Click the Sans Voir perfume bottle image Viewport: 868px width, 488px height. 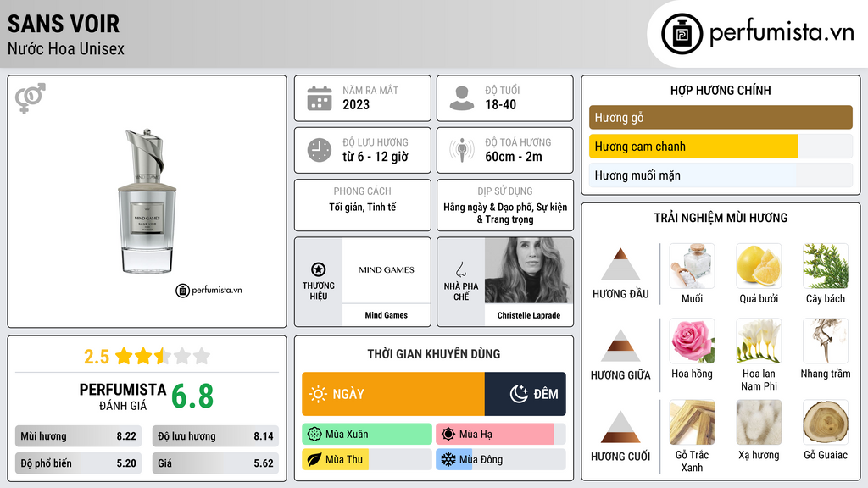coord(147,202)
